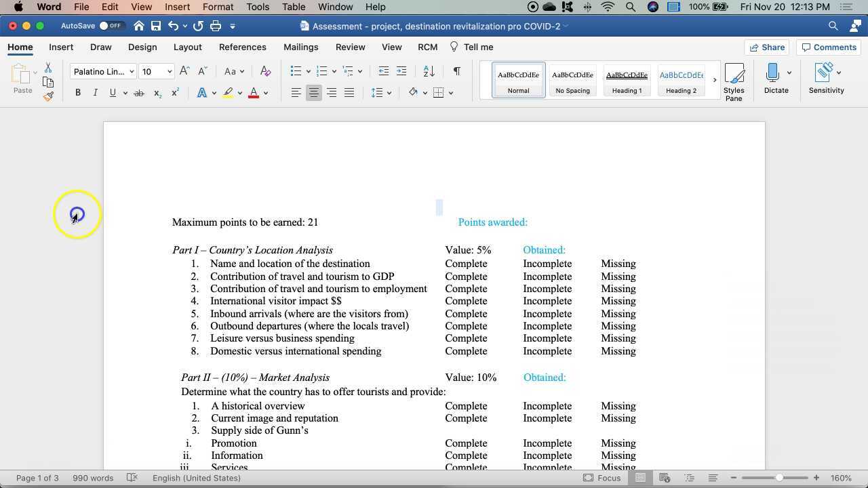Screen dimensions: 868x488
Task: Click the Comments button
Action: (828, 47)
